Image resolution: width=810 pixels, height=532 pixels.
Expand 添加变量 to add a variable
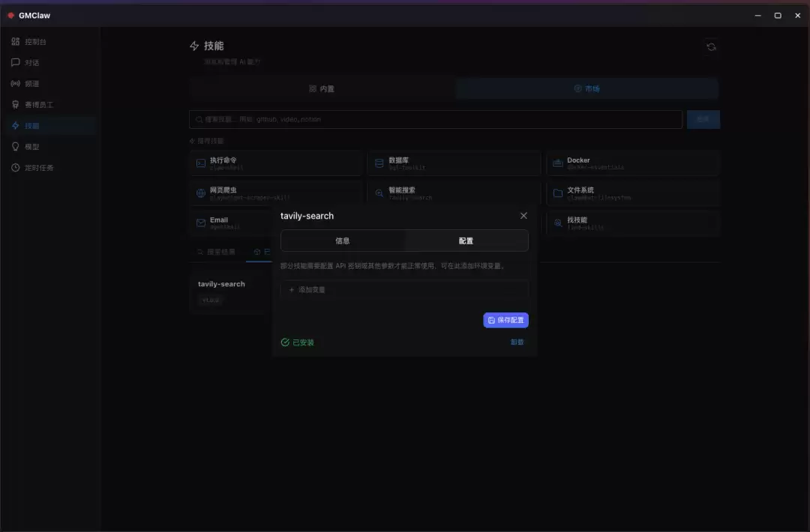click(310, 289)
